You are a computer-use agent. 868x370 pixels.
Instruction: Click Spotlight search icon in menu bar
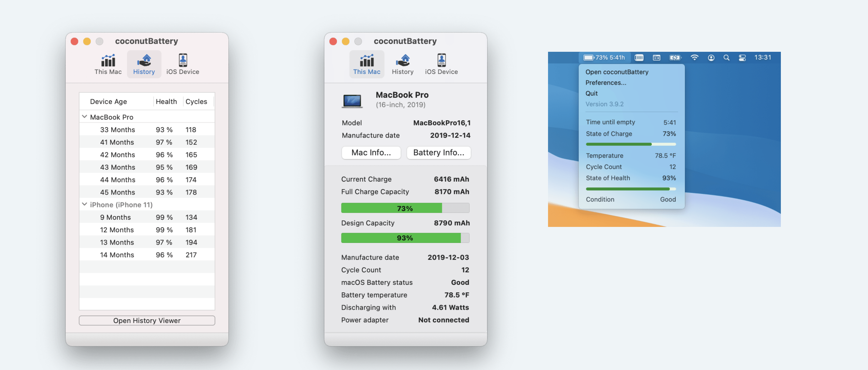[726, 58]
